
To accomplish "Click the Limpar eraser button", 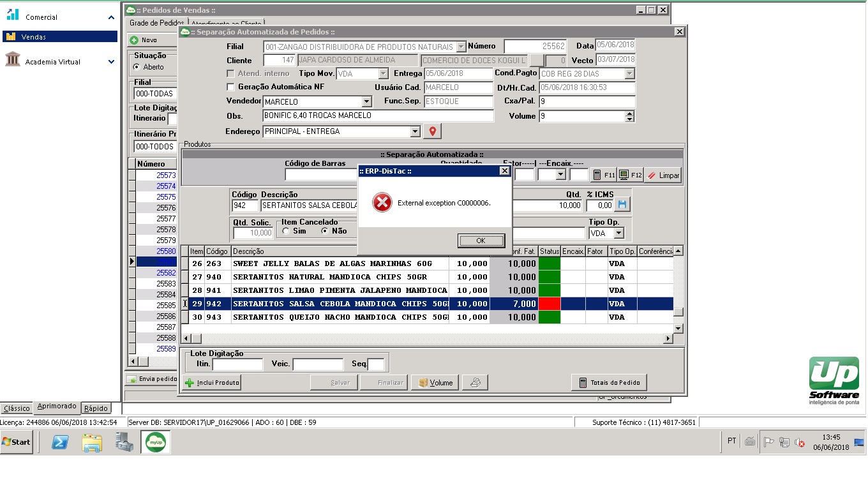I will [x=662, y=175].
